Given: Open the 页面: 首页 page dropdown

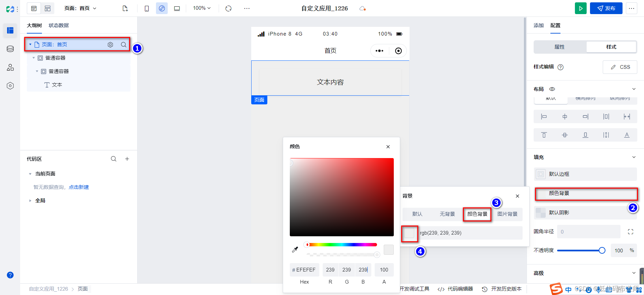Looking at the screenshot, I should [x=80, y=8].
